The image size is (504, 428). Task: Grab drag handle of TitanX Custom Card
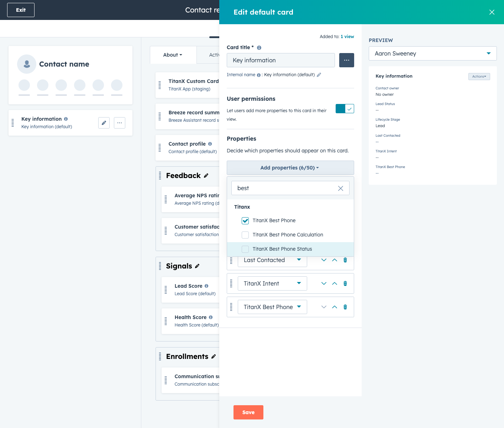(160, 85)
